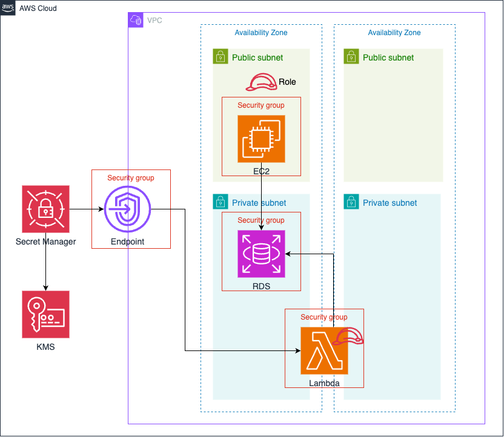The height and width of the screenshot is (437, 504).
Task: Select the hard hat icon overlapping Lambda
Action: (349, 337)
